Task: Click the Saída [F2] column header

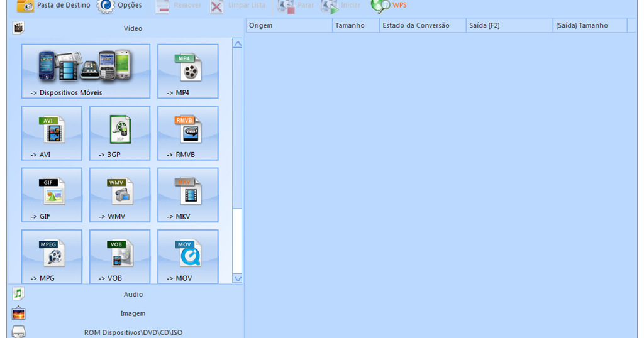Action: [x=509, y=25]
